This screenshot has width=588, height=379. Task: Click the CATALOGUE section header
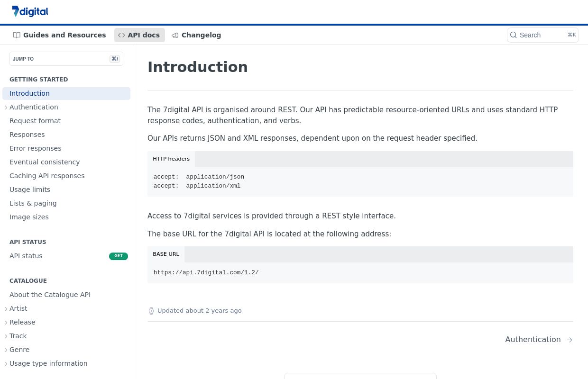pyautogui.click(x=28, y=281)
